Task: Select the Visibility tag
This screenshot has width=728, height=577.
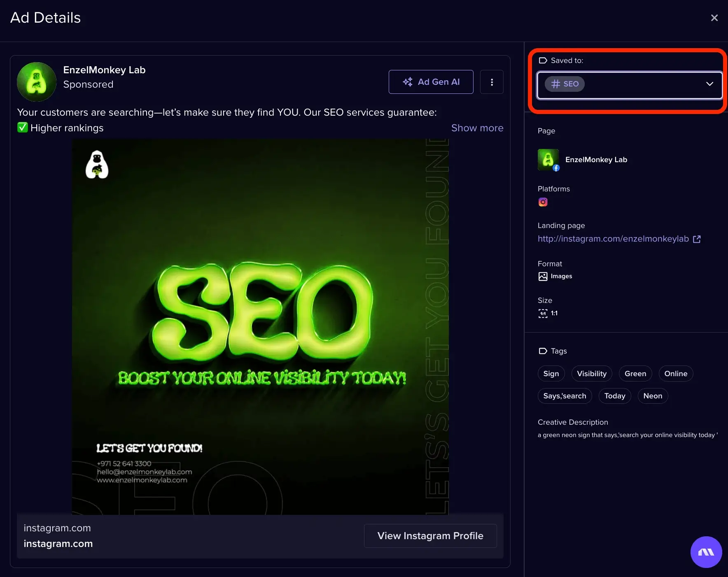Action: 592,374
